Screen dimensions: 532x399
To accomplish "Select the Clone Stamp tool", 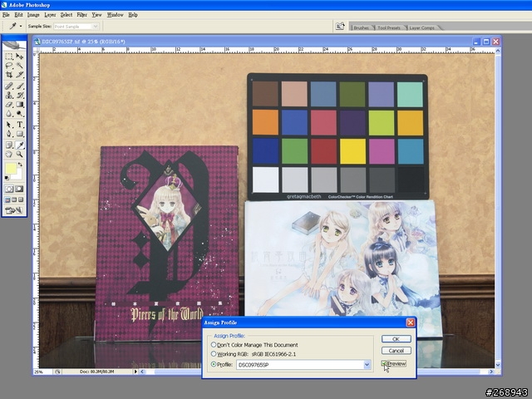I will (x=9, y=95).
